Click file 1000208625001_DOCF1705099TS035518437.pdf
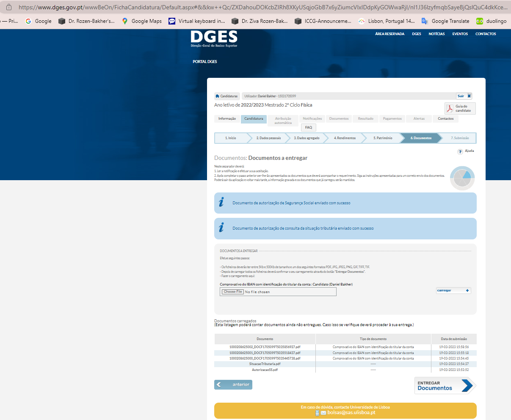This screenshot has width=511, height=420. point(265,353)
